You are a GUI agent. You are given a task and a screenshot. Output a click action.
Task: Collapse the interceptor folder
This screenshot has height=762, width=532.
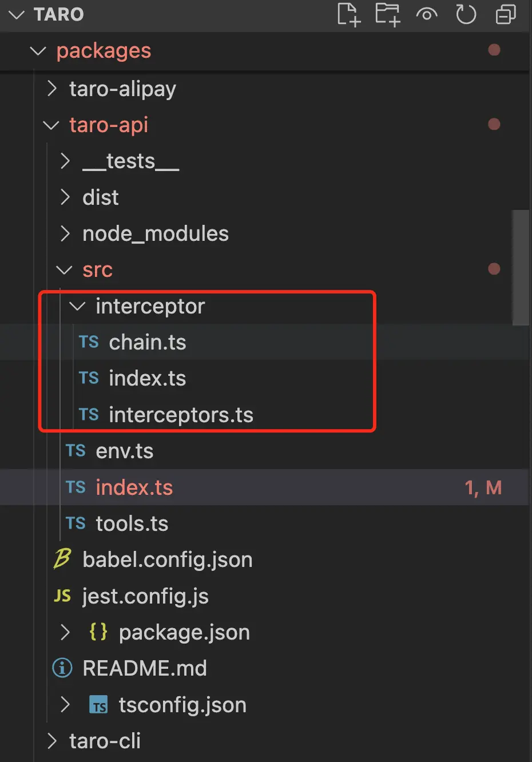pos(77,306)
